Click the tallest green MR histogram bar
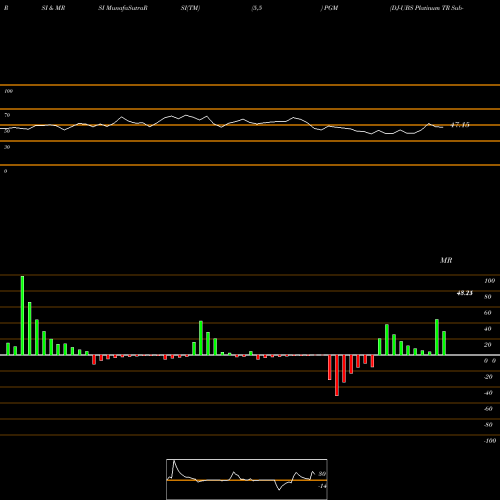The height and width of the screenshot is (500, 500). 22,315
